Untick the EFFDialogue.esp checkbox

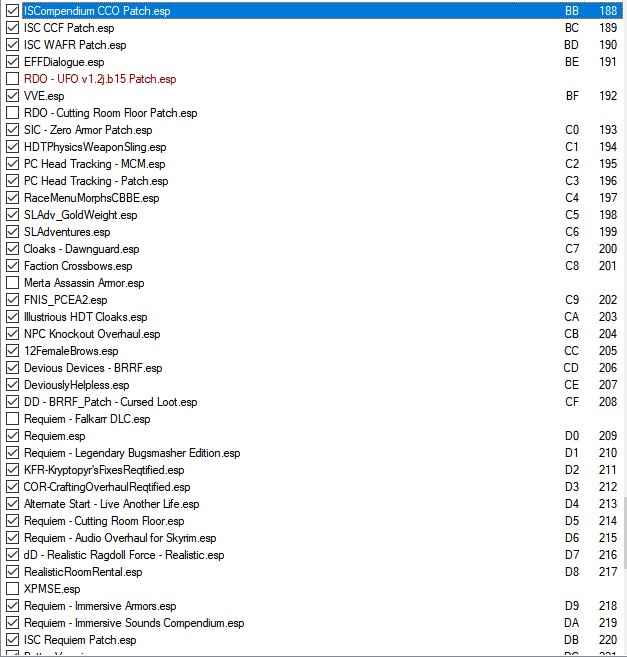click(x=13, y=62)
